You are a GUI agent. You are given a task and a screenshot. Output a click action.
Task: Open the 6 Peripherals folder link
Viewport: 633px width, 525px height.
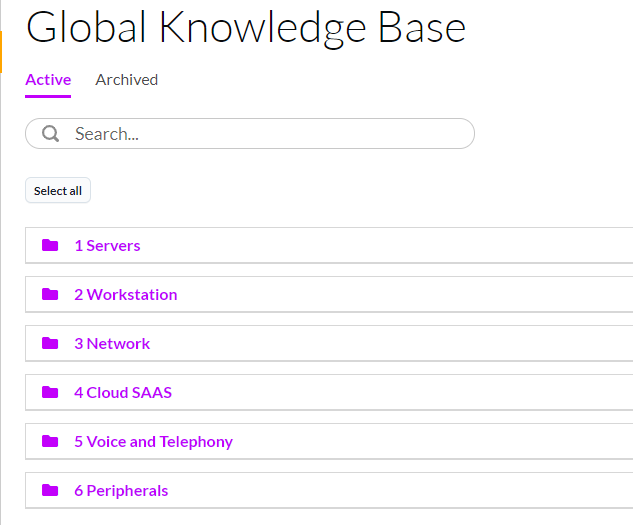click(x=121, y=491)
